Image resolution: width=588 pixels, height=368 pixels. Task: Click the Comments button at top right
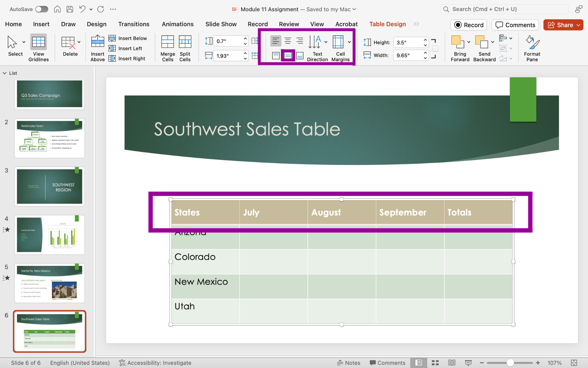click(x=515, y=25)
